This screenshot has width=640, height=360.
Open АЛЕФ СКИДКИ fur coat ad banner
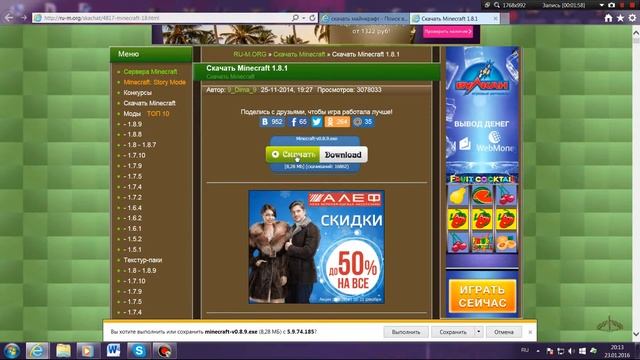tap(316, 247)
